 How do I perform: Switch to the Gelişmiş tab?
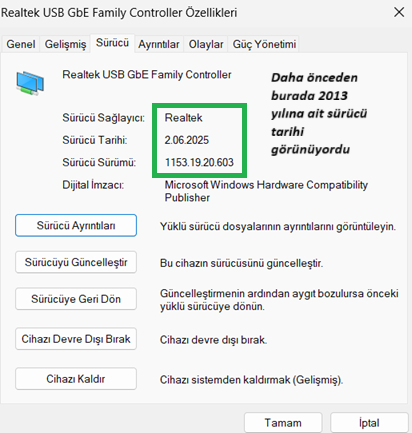tap(65, 44)
